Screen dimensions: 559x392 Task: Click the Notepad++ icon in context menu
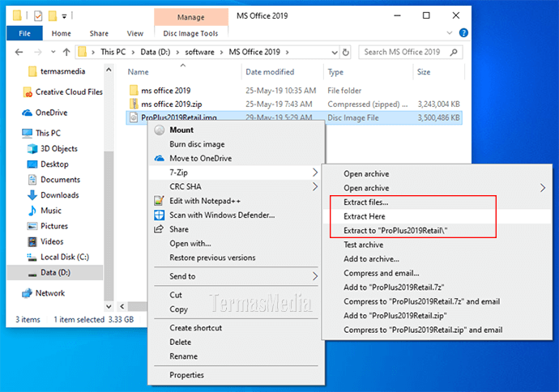pyautogui.click(x=160, y=201)
